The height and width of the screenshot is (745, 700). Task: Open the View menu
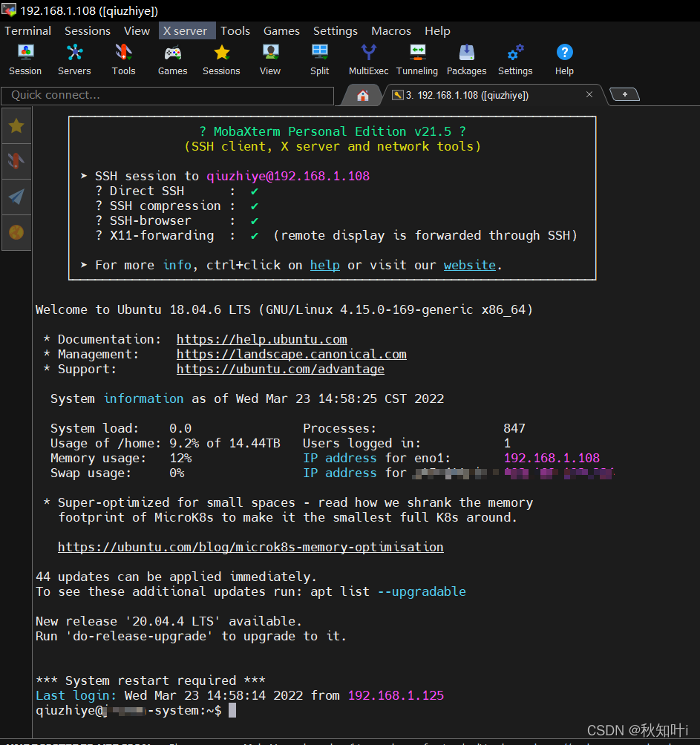click(x=137, y=31)
